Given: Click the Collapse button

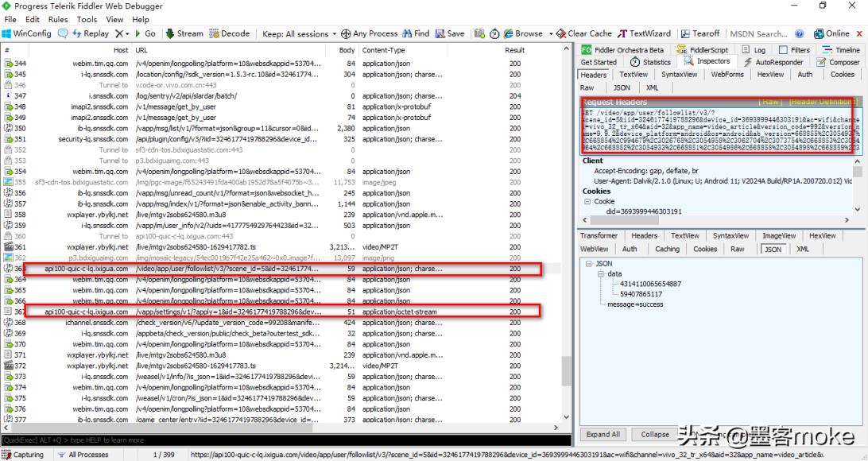Looking at the screenshot, I should pos(655,435).
